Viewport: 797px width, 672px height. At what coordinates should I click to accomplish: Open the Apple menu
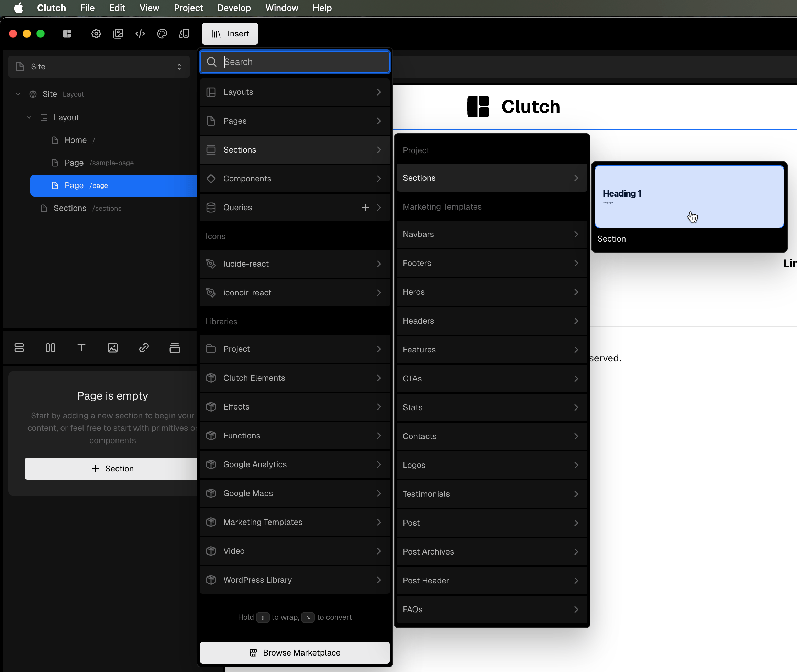click(19, 8)
